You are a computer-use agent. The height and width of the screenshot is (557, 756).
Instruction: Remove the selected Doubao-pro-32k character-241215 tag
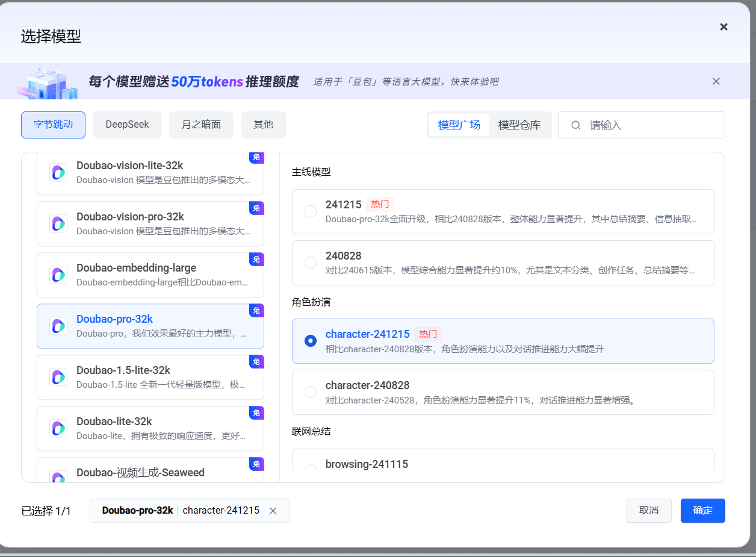pos(273,511)
